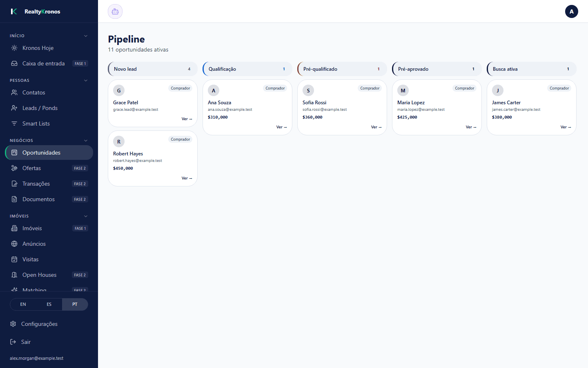
Task: Click the Kronos Hoje sun icon
Action: [14, 48]
